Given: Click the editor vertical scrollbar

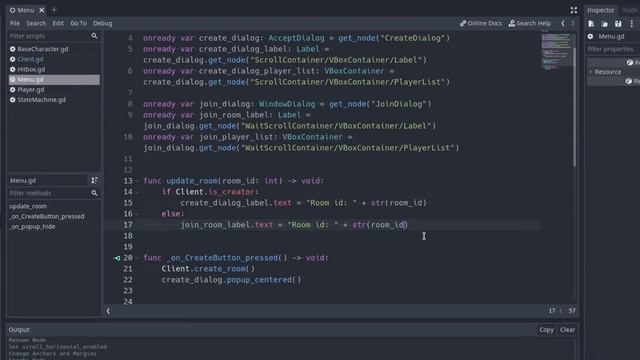Looking at the screenshot, I should tap(575, 107).
